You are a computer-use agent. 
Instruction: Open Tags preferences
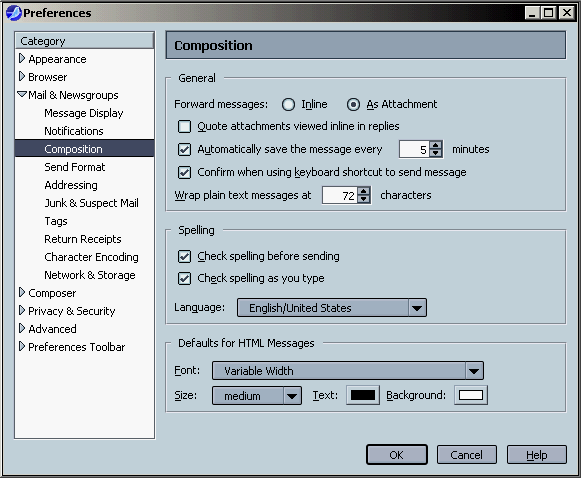pos(56,221)
